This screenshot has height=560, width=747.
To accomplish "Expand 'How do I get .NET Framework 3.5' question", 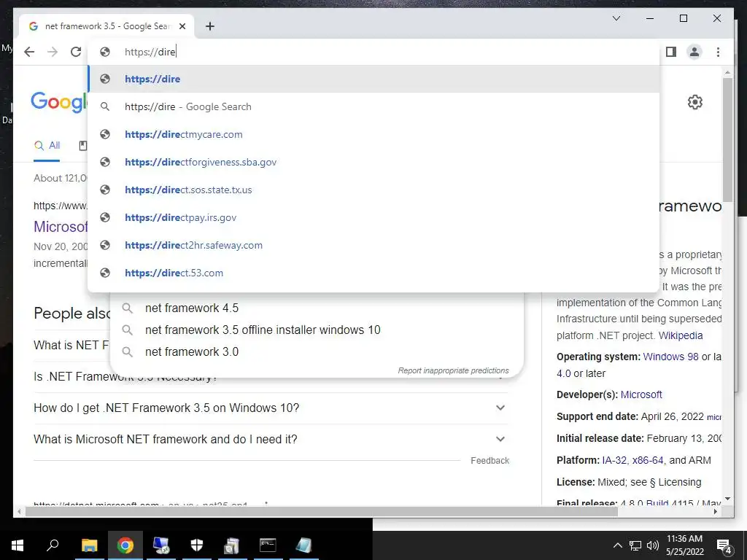I will pos(271,408).
